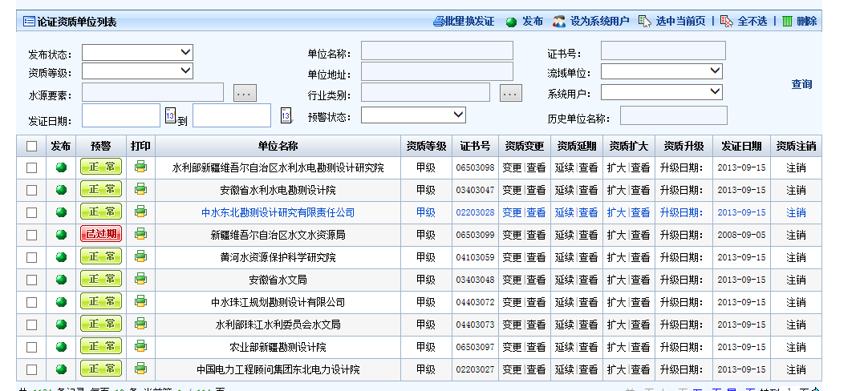Image resolution: width=868 pixels, height=391 pixels.
Task: Click green publish dot for 水利部珠江水利委员会水文局
Action: (62, 324)
